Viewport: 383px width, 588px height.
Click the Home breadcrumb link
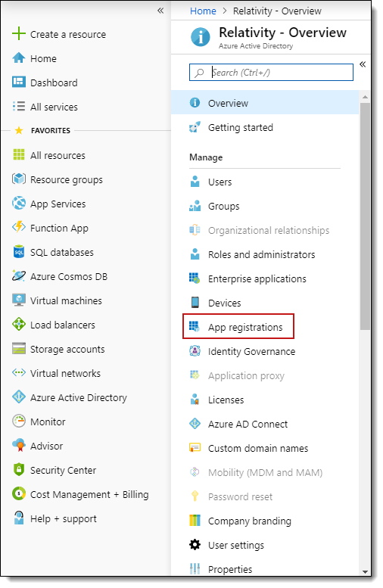point(203,11)
